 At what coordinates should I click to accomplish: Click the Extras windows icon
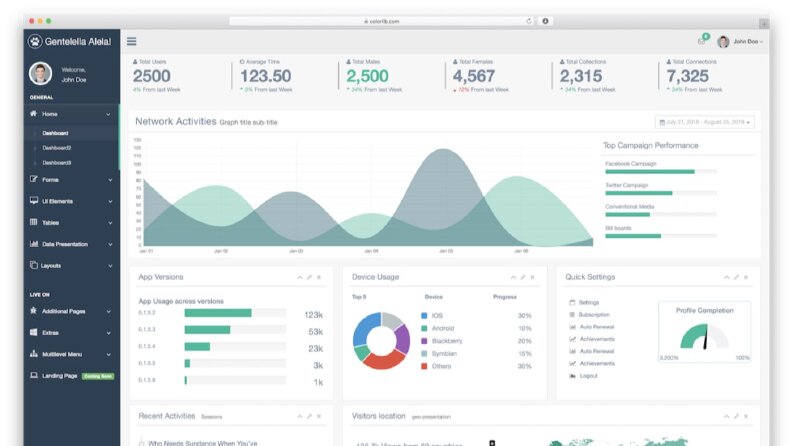pos(33,332)
